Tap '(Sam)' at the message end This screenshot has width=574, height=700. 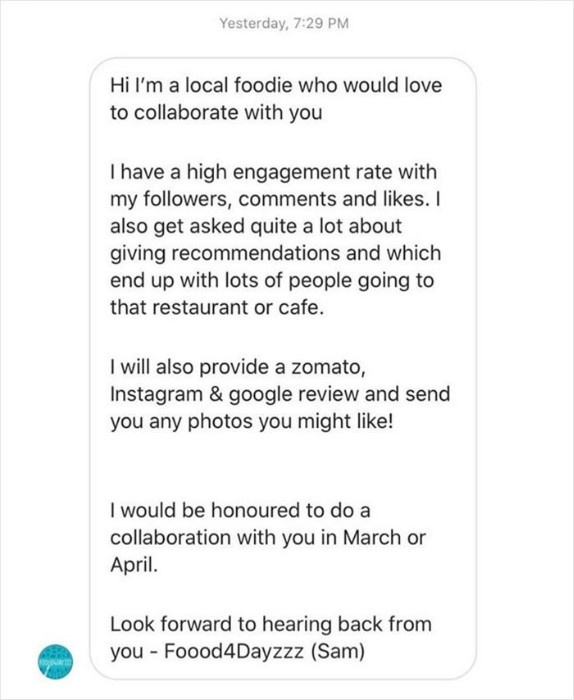338,651
